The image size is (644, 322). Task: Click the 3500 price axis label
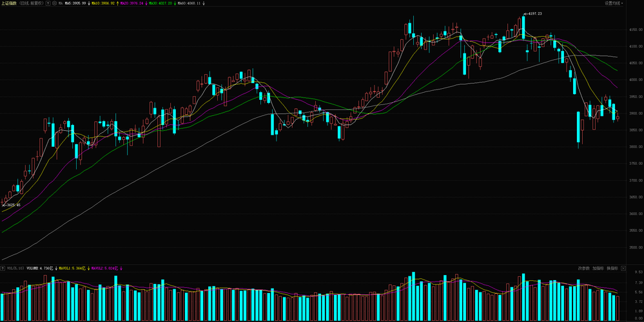coord(636,248)
